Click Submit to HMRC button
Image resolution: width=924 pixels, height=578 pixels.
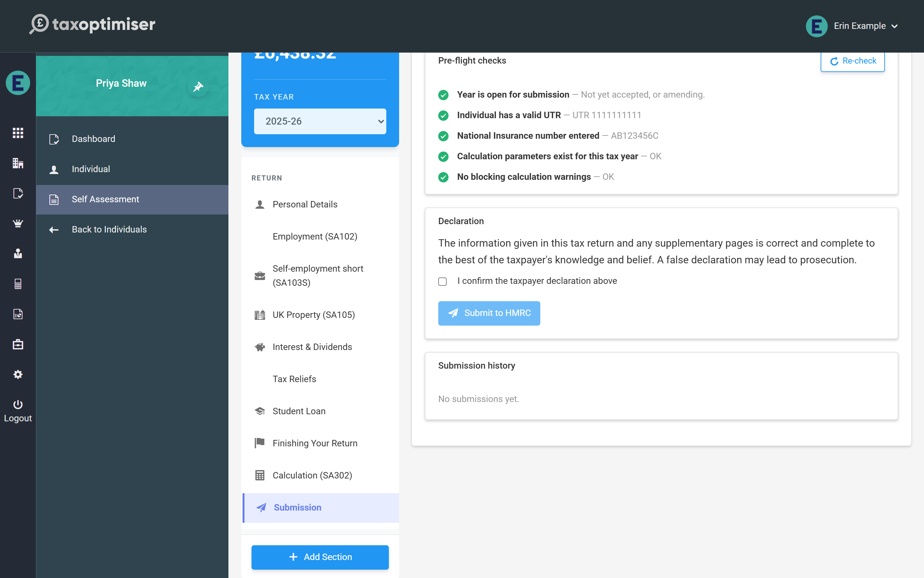[489, 313]
